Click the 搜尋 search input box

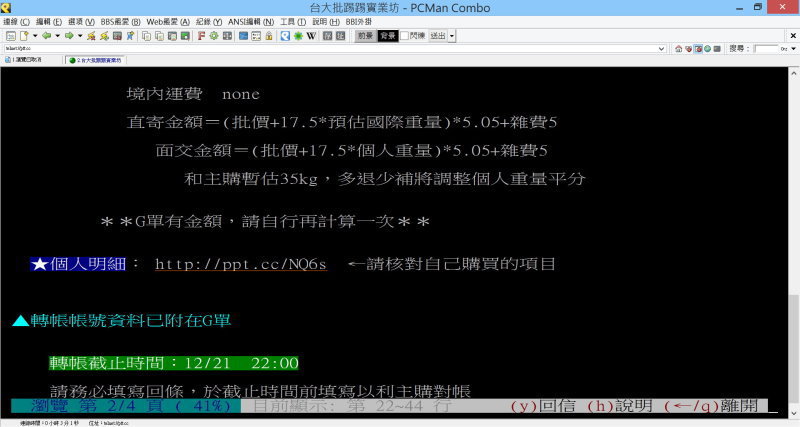click(765, 48)
